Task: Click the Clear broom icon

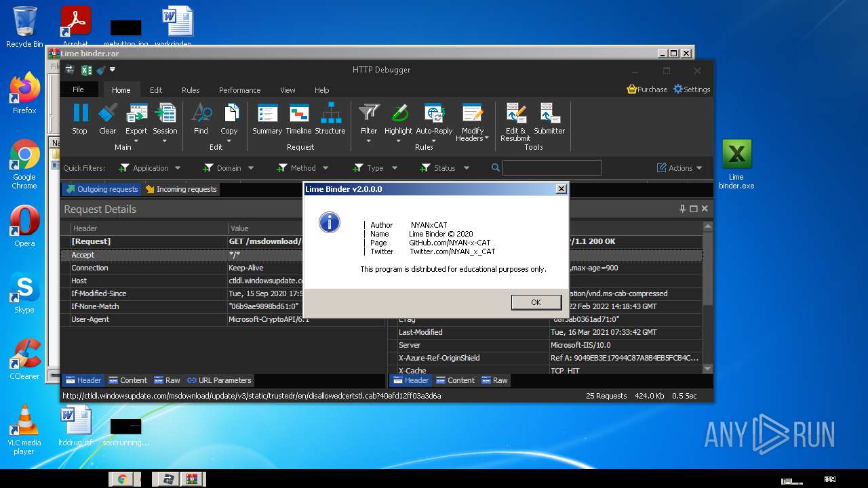Action: (x=108, y=119)
